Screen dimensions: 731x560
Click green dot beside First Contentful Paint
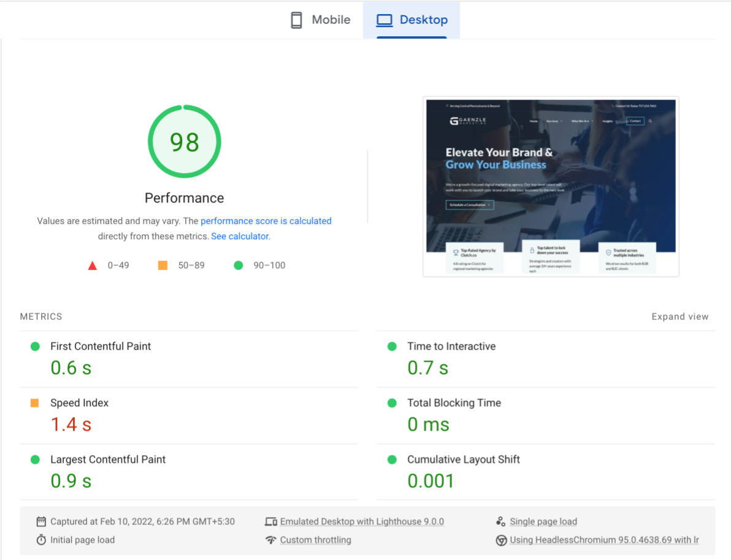(x=35, y=347)
